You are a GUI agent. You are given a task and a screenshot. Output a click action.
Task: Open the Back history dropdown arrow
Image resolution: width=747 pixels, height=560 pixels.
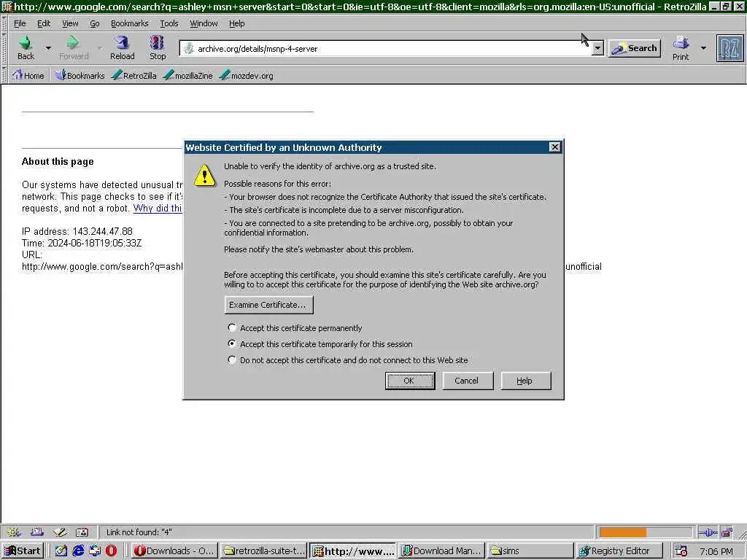(48, 48)
